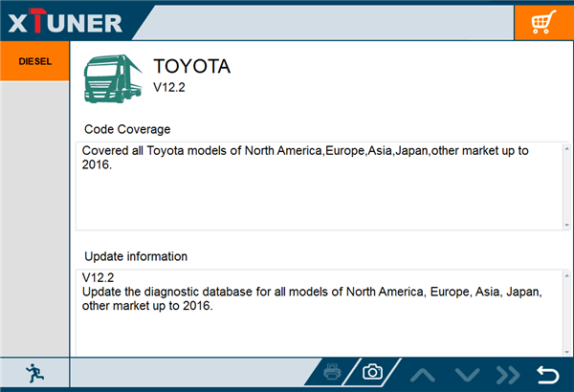This screenshot has width=574, height=392.
Task: Open the shopping cart store
Action: (x=542, y=21)
